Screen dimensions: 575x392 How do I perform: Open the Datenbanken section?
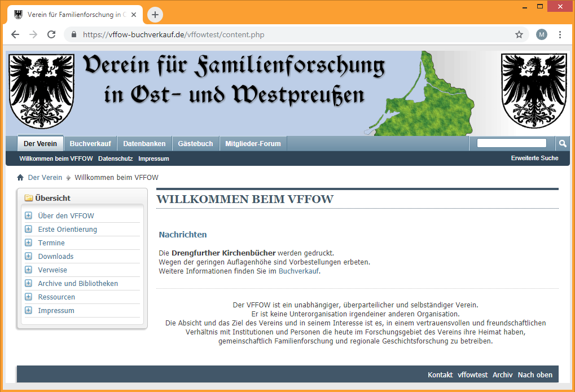(x=144, y=143)
